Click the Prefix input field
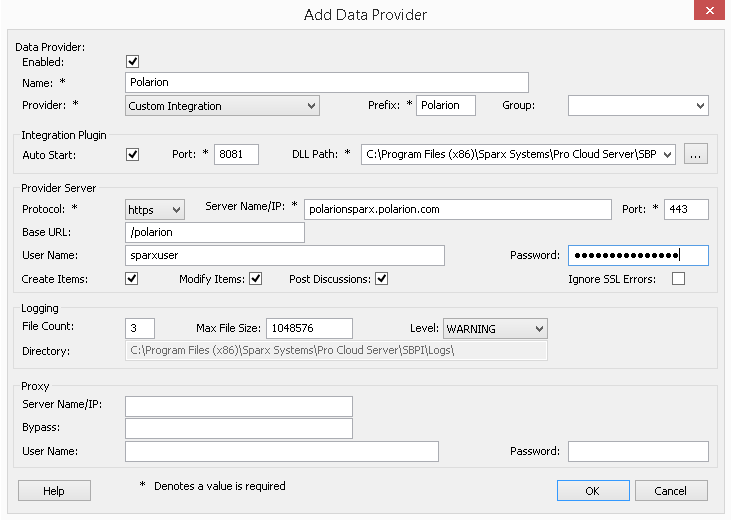Image resolution: width=731 pixels, height=520 pixels. point(446,105)
